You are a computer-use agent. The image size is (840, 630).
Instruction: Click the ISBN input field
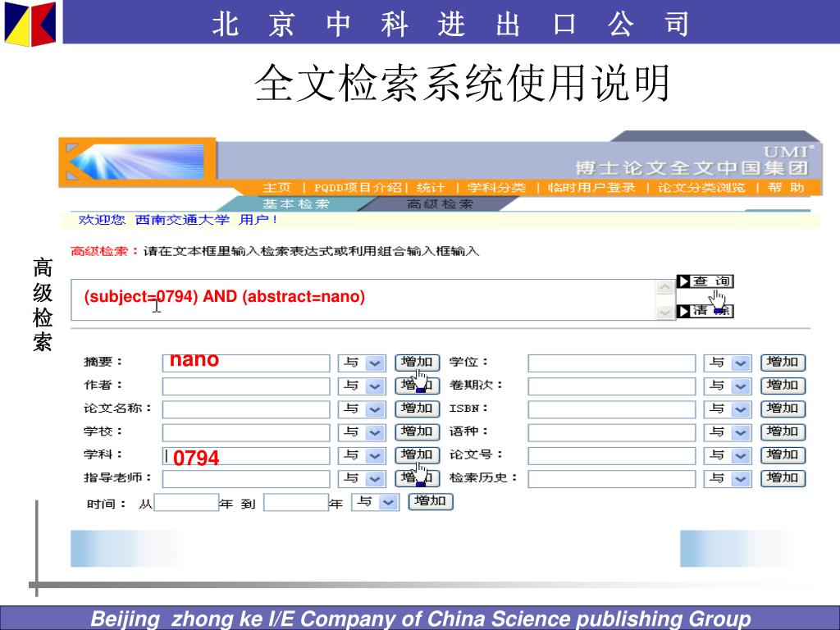click(x=612, y=409)
